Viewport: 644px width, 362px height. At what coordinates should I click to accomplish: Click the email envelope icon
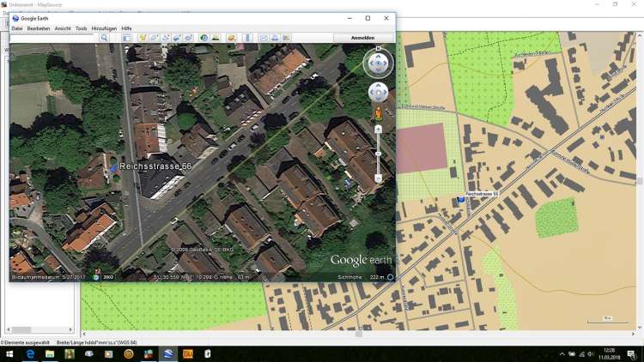[264, 38]
